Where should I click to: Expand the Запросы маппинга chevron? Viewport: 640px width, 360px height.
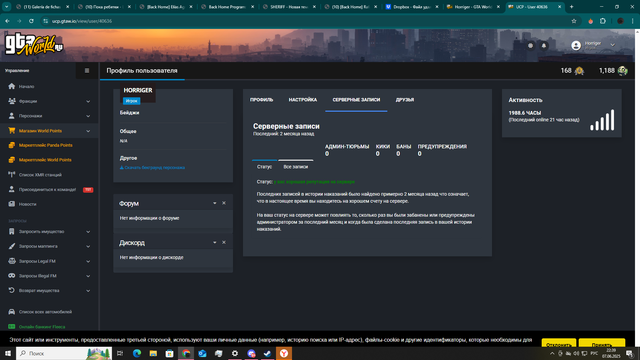coord(88,247)
